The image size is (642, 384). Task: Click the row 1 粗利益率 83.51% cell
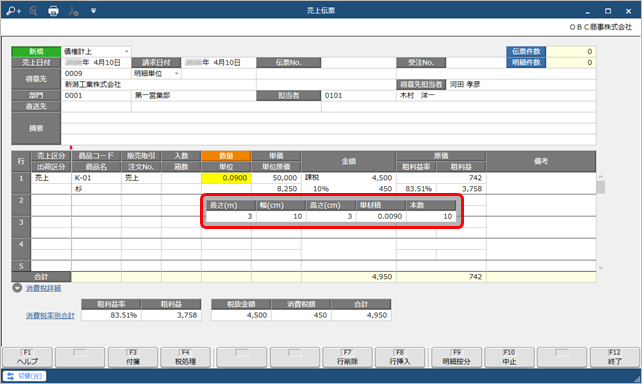(x=416, y=189)
